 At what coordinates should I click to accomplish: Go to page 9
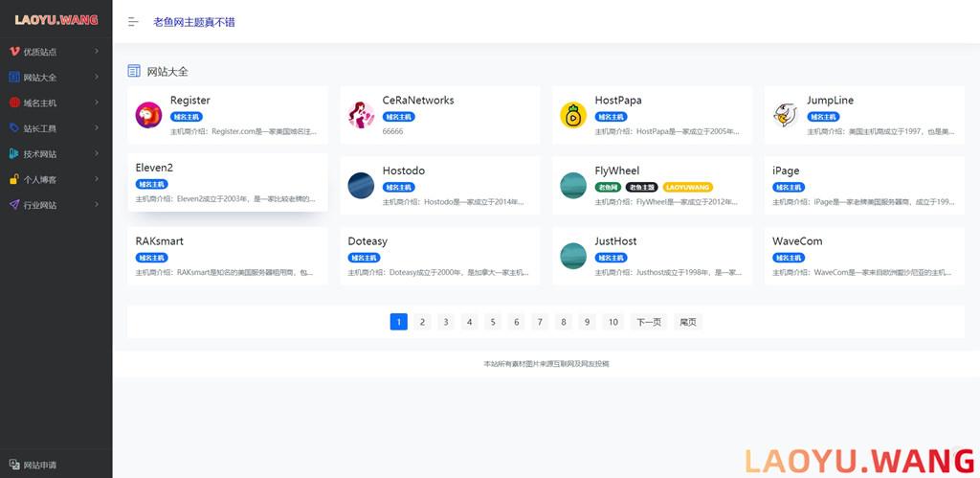click(x=587, y=322)
